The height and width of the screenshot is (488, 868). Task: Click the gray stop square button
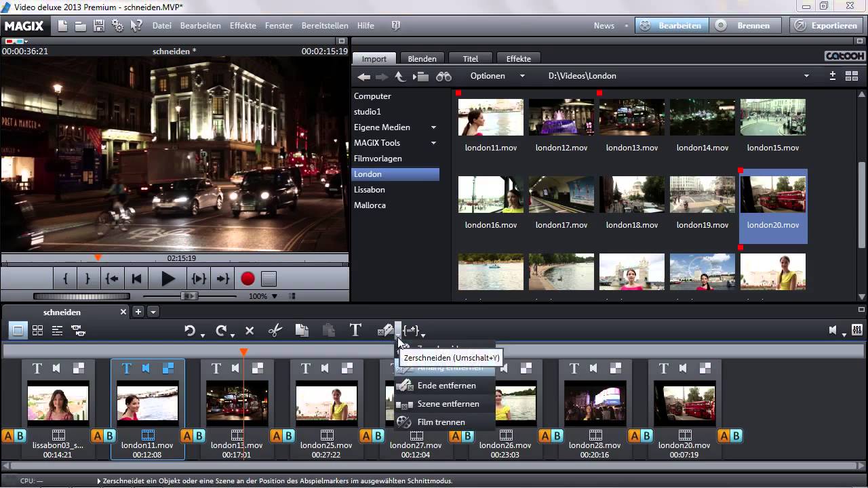click(x=269, y=279)
